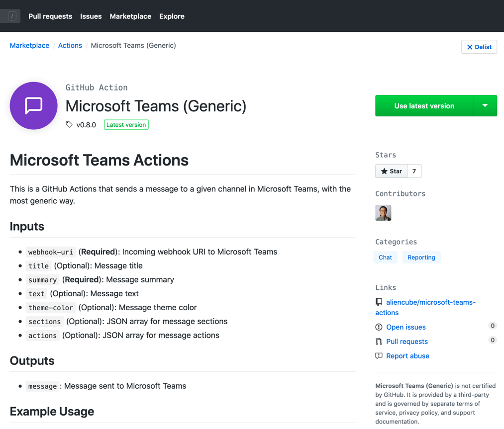Open Pull requests in top navigation
Screen dimensions: 504x429
coord(50,16)
